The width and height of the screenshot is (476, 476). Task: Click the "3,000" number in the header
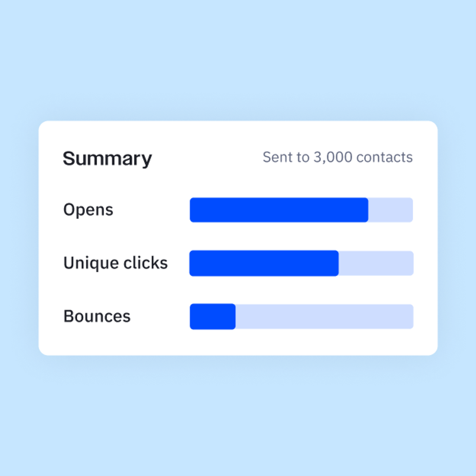coord(333,157)
